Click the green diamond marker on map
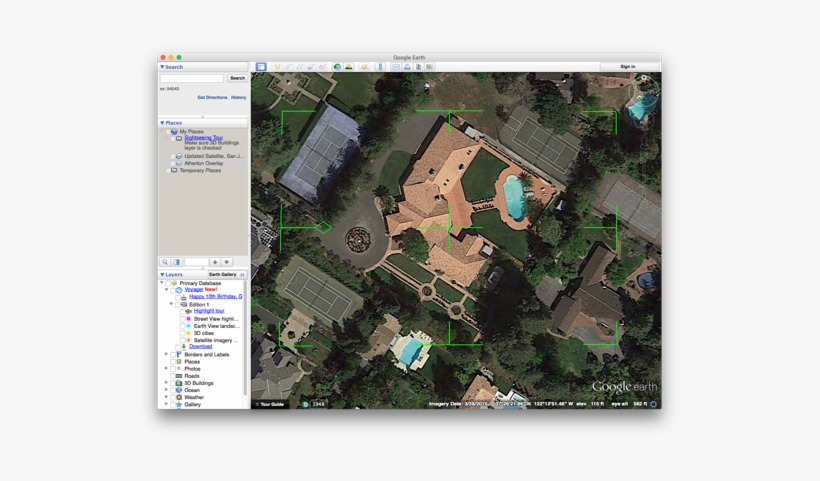This screenshot has height=481, width=820. click(323, 227)
